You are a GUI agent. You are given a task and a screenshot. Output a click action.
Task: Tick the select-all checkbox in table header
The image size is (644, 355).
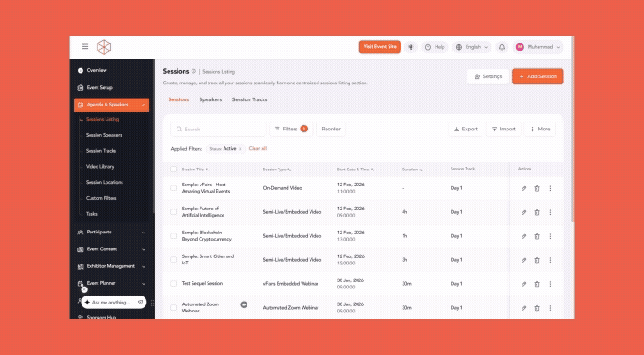click(x=174, y=169)
